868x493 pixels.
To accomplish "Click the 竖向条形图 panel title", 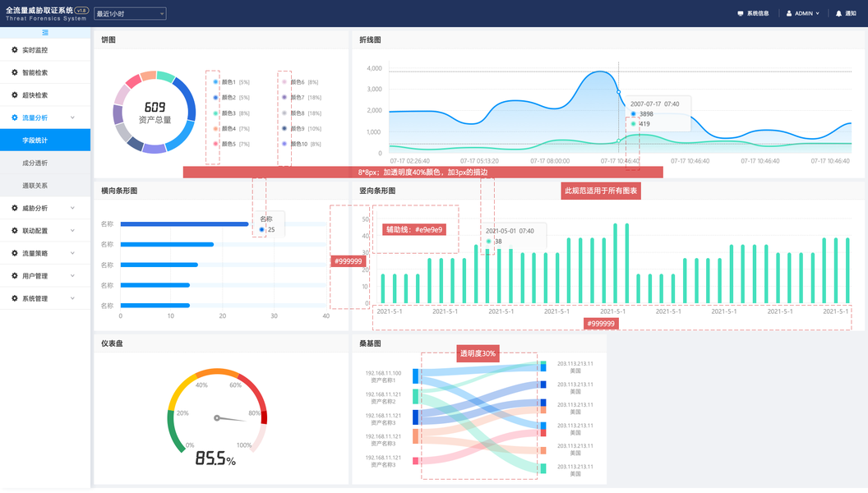I will point(377,191).
